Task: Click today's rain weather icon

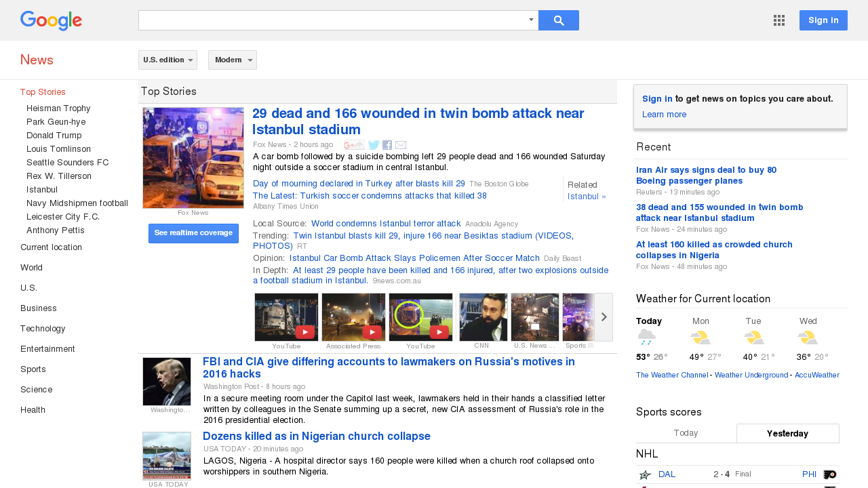Action: click(647, 338)
